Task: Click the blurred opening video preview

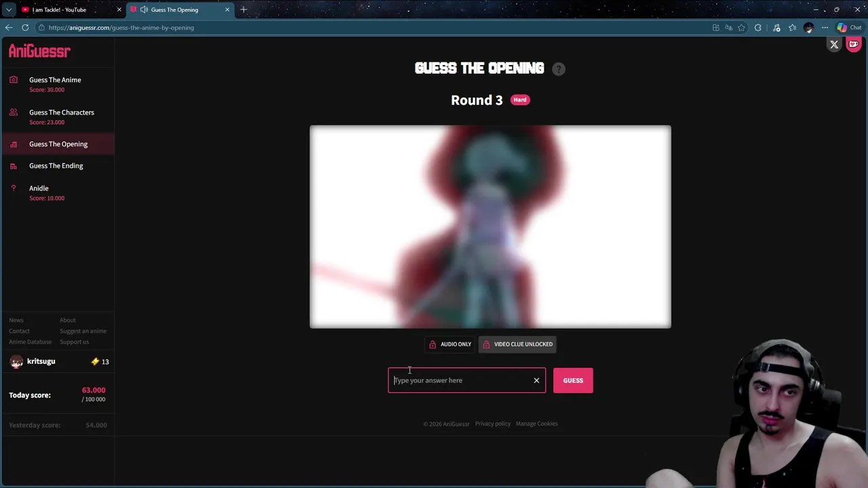Action: (x=490, y=226)
